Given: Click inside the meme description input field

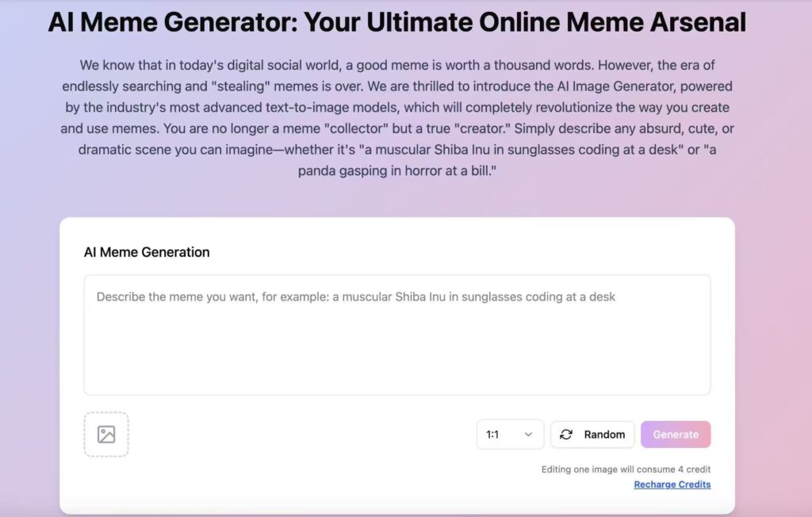Looking at the screenshot, I should coord(396,333).
